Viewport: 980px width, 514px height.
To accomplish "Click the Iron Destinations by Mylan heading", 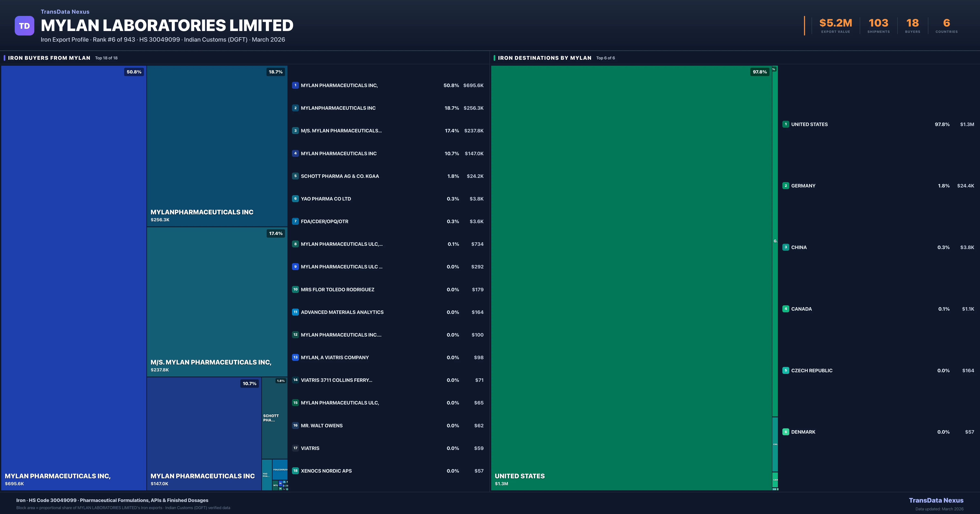I will [544, 58].
